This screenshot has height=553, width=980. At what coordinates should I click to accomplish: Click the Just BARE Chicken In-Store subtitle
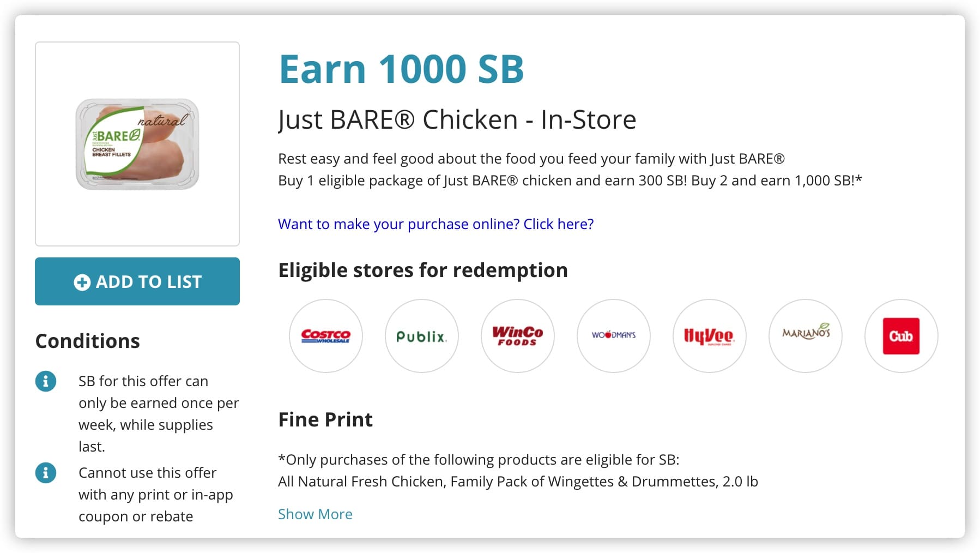pos(457,119)
